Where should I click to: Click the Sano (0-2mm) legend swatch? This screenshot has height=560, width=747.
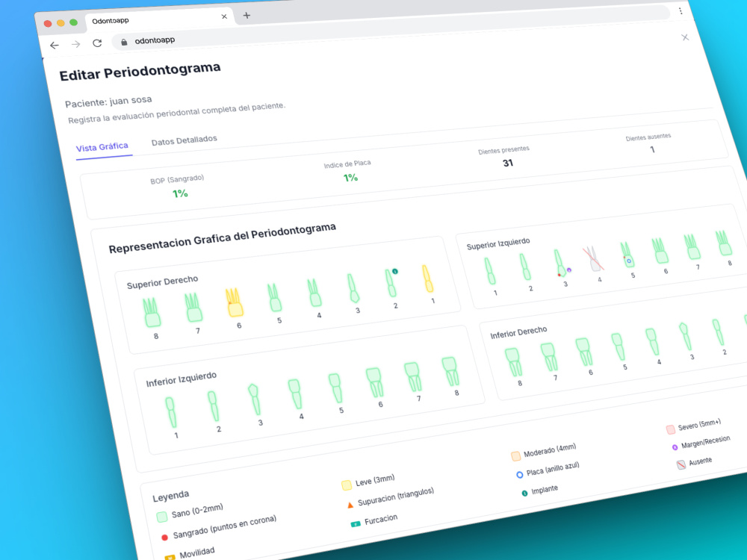pyautogui.click(x=161, y=517)
